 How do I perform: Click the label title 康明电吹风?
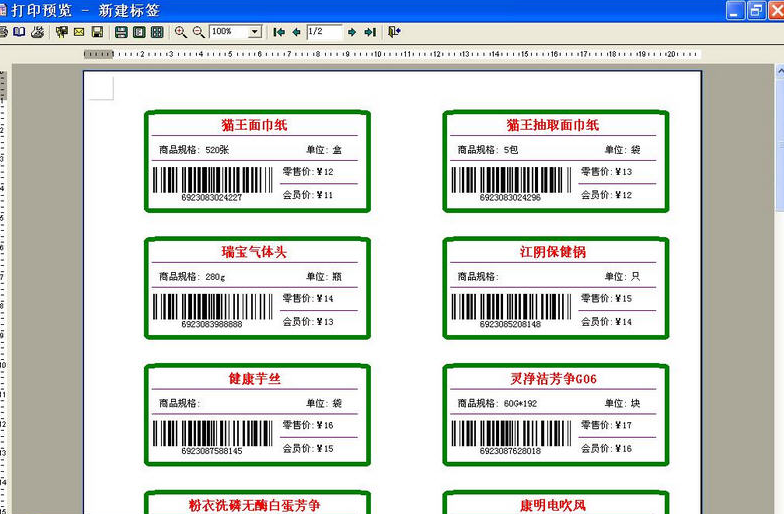click(552, 505)
